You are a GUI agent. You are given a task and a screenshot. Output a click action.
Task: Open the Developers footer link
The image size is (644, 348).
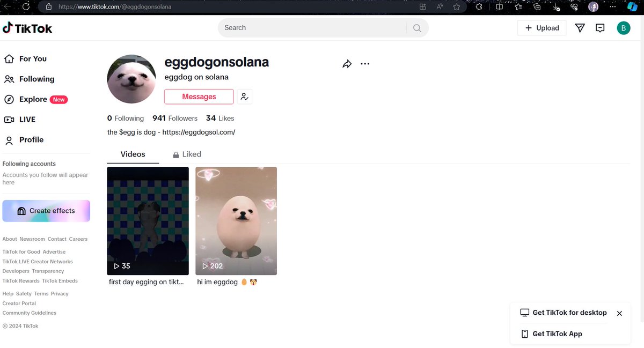click(16, 271)
